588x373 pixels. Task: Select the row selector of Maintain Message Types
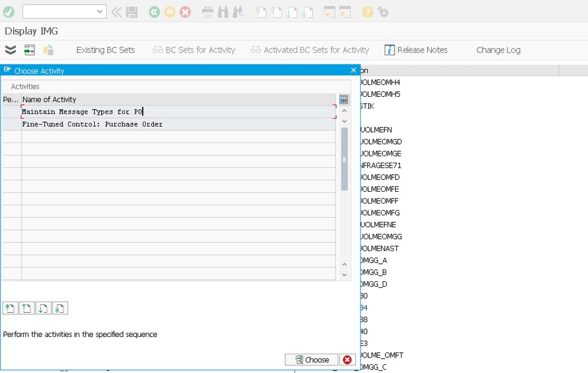(x=12, y=112)
